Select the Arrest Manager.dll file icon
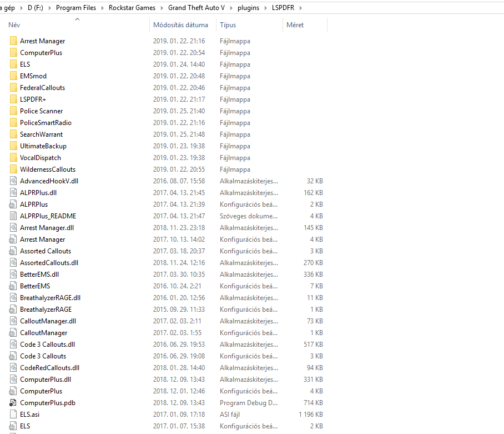 pos(13,227)
